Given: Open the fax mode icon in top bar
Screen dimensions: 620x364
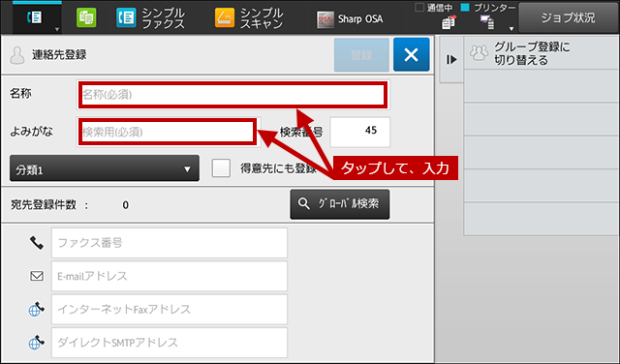Looking at the screenshot, I should tap(35, 17).
